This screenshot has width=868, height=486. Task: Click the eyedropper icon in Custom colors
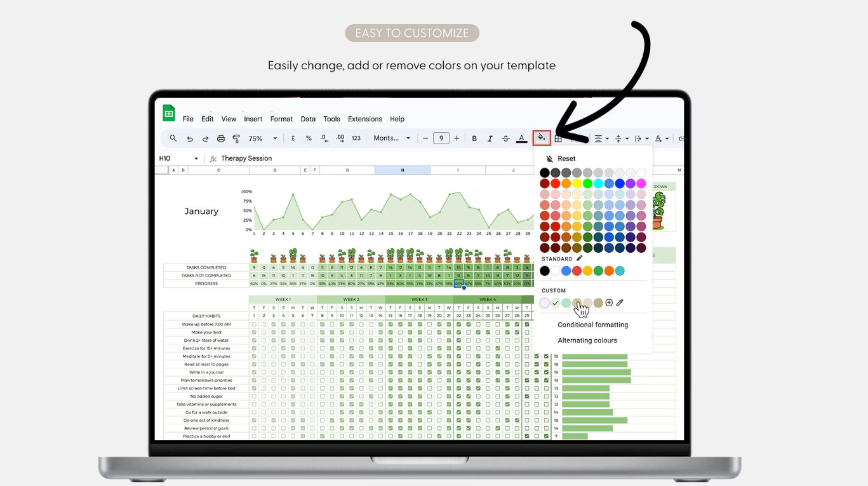pyautogui.click(x=620, y=303)
